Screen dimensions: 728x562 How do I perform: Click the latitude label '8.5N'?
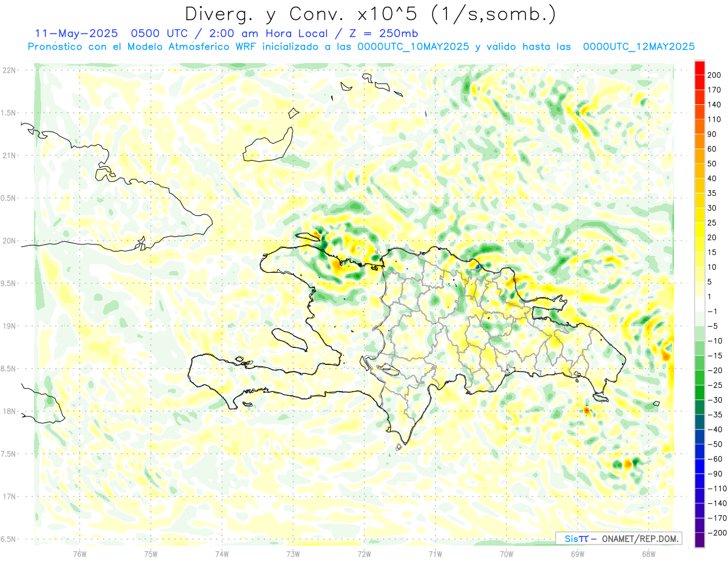tap(9, 369)
